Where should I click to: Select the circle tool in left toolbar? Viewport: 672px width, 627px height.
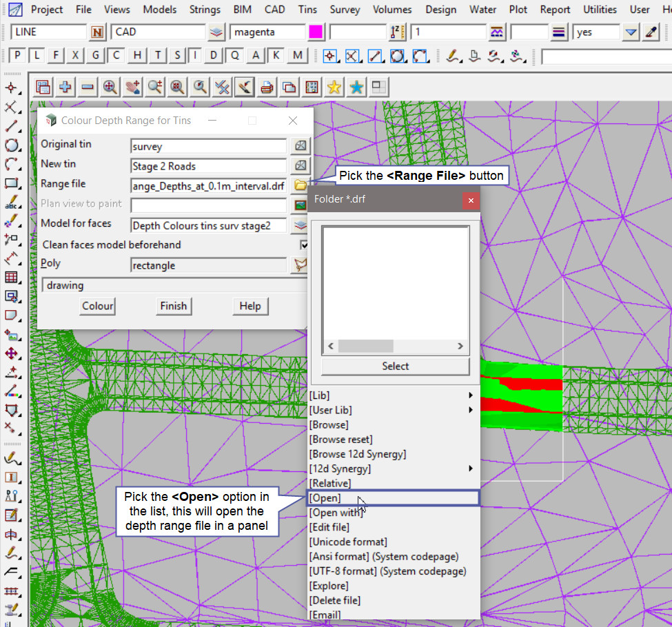click(11, 145)
